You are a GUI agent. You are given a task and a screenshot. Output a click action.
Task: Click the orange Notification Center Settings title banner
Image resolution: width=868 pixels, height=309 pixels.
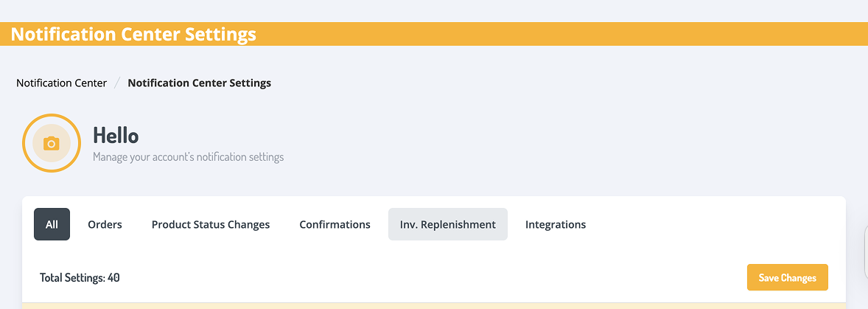[133, 35]
